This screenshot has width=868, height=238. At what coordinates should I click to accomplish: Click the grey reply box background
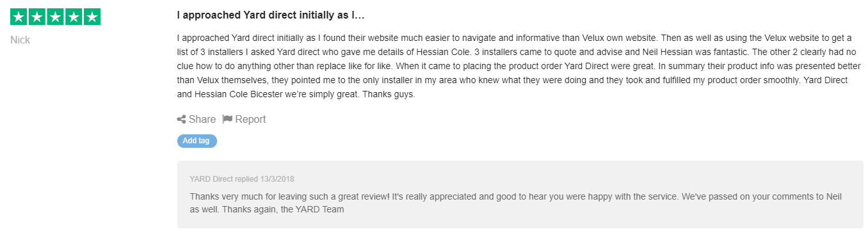[520, 194]
